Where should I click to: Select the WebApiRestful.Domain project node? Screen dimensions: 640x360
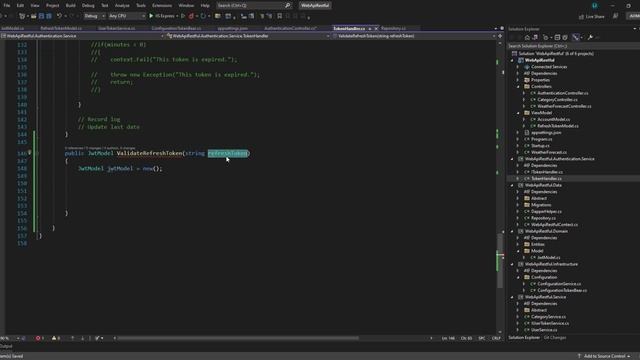point(546,231)
